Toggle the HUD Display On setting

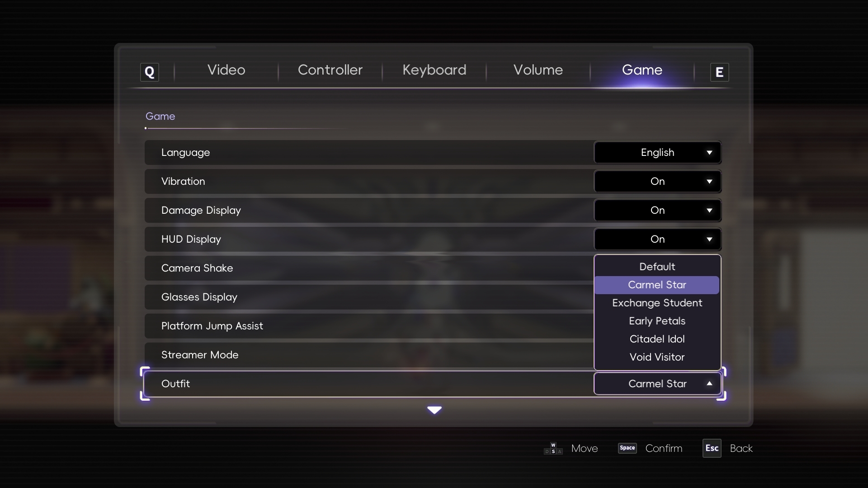[x=657, y=239]
